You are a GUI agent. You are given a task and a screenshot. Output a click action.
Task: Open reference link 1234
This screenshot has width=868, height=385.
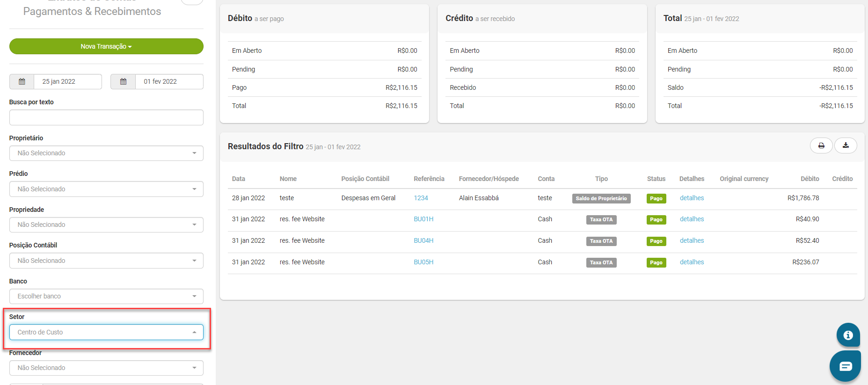point(421,198)
